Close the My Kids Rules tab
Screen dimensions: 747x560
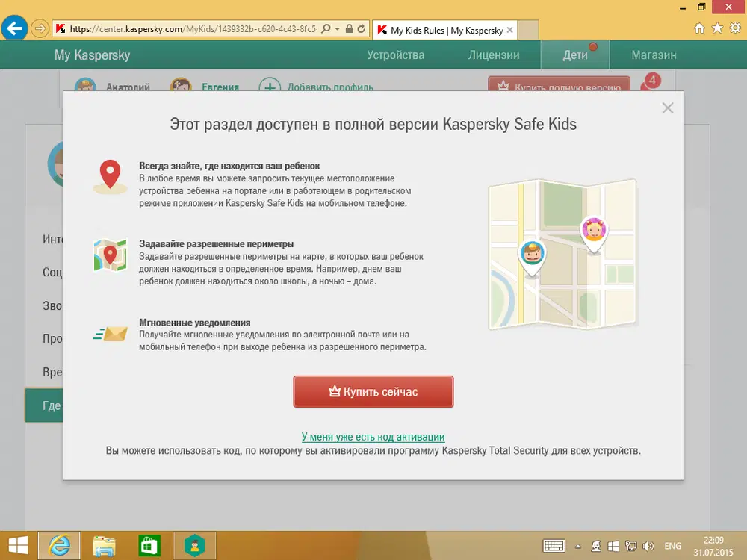pyautogui.click(x=510, y=30)
